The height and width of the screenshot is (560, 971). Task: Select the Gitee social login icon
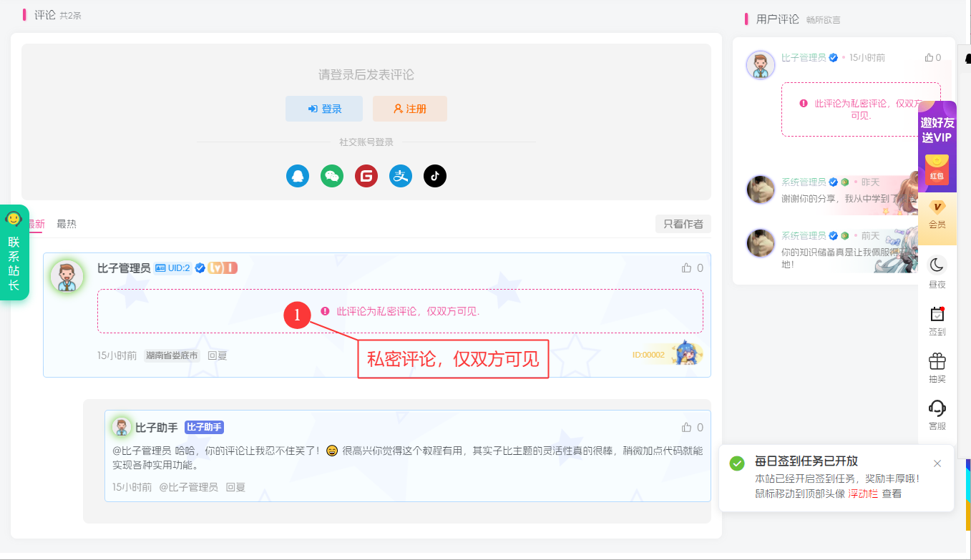(366, 175)
